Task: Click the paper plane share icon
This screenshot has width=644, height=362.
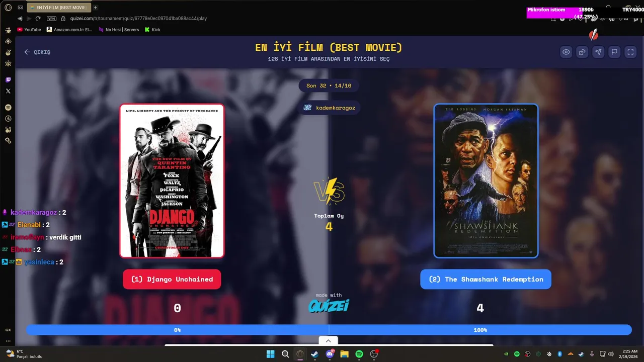Action: click(598, 52)
